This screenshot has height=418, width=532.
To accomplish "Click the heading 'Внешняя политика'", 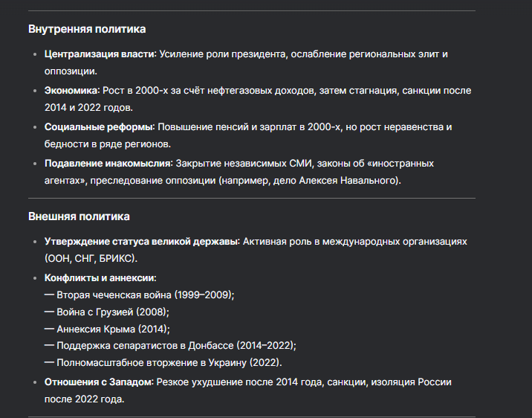I will pos(79,216).
